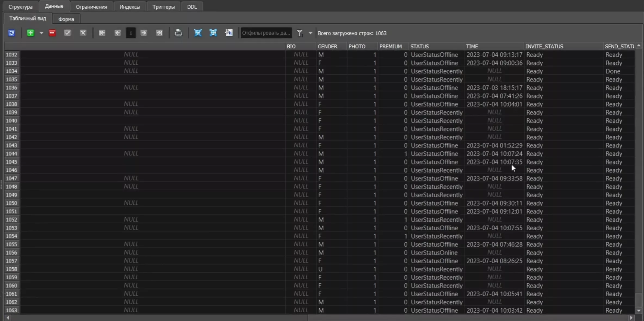Commit changes with the checkmark icon
Viewport: 644px width, 321px height.
[67, 33]
